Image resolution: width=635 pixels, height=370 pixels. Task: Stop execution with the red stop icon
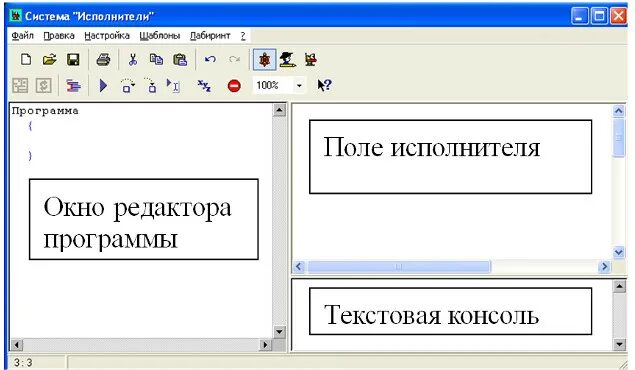234,86
